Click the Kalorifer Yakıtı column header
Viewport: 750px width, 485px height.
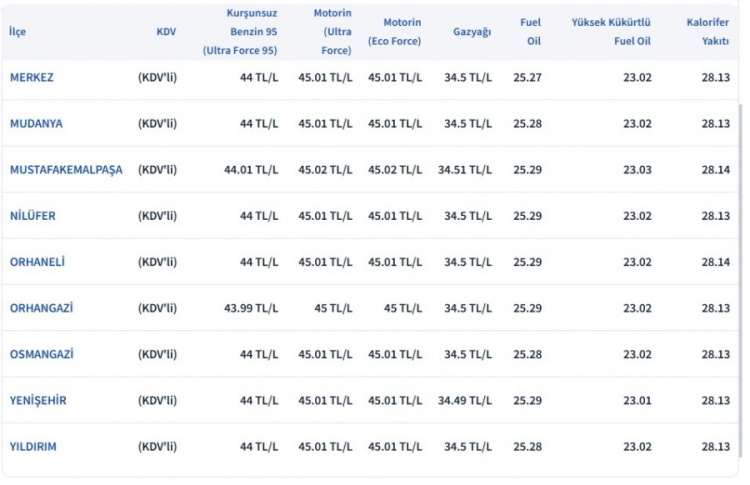(708, 31)
